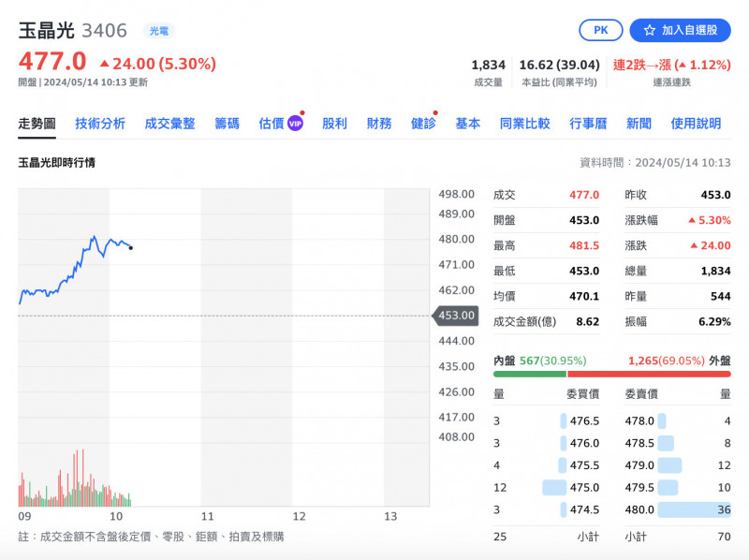
Task: Click the 昨量 544 value
Action: pos(721,296)
